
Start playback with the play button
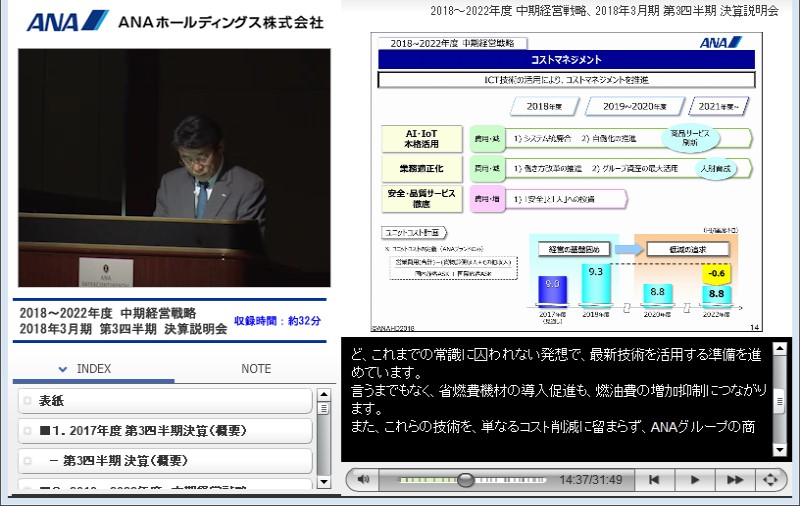click(x=694, y=479)
